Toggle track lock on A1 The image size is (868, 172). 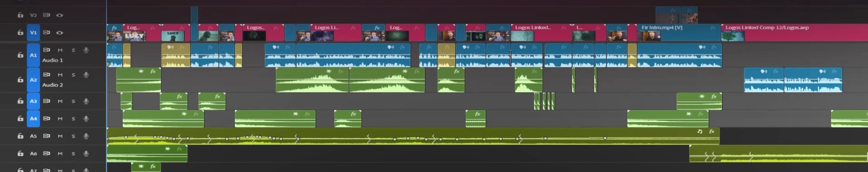click(x=20, y=55)
